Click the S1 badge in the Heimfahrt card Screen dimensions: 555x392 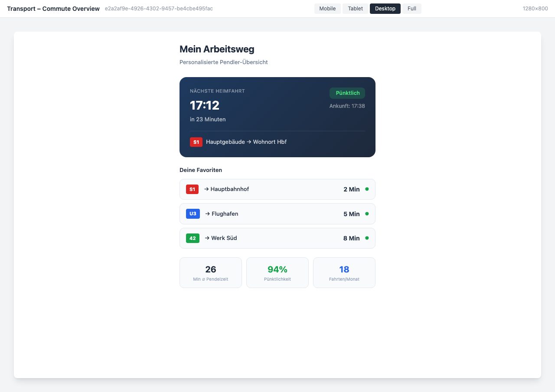click(x=196, y=142)
